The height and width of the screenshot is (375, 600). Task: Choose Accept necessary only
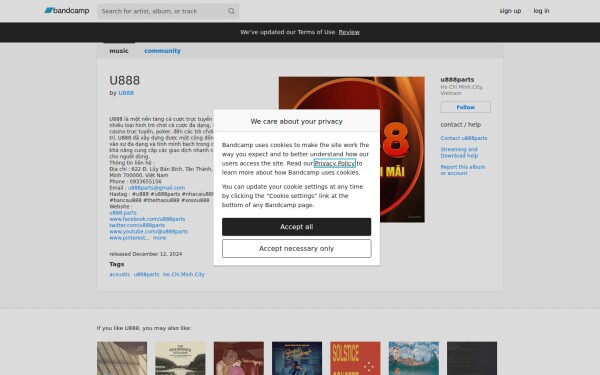pos(297,249)
